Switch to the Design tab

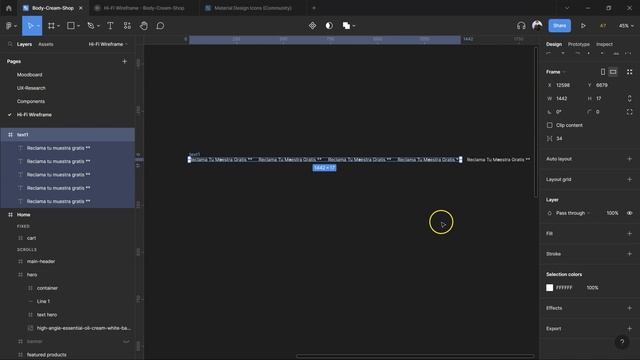(554, 44)
